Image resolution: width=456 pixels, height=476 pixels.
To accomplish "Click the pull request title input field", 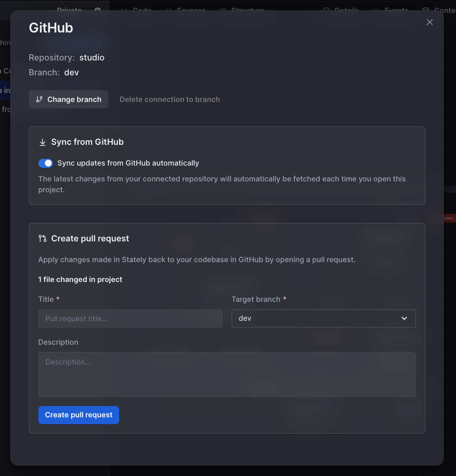I will (130, 319).
